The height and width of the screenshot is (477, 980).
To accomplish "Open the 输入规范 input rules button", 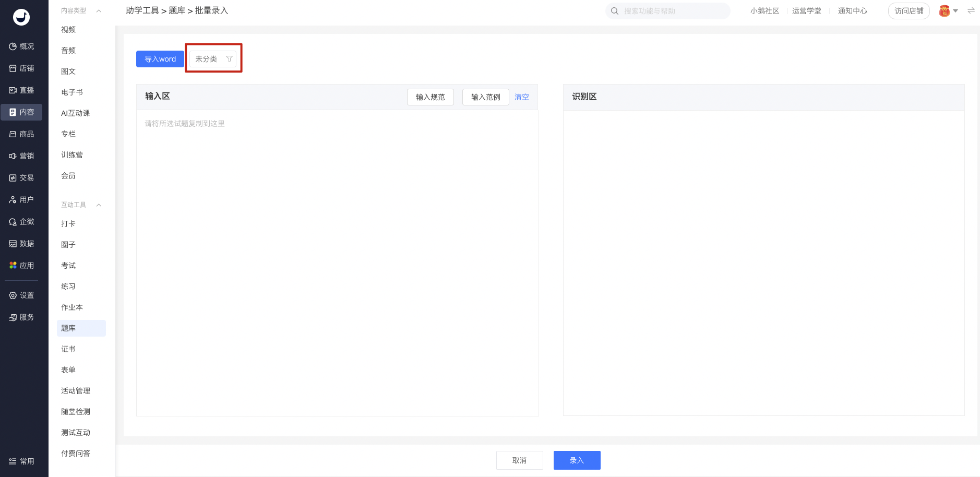I will (x=430, y=97).
